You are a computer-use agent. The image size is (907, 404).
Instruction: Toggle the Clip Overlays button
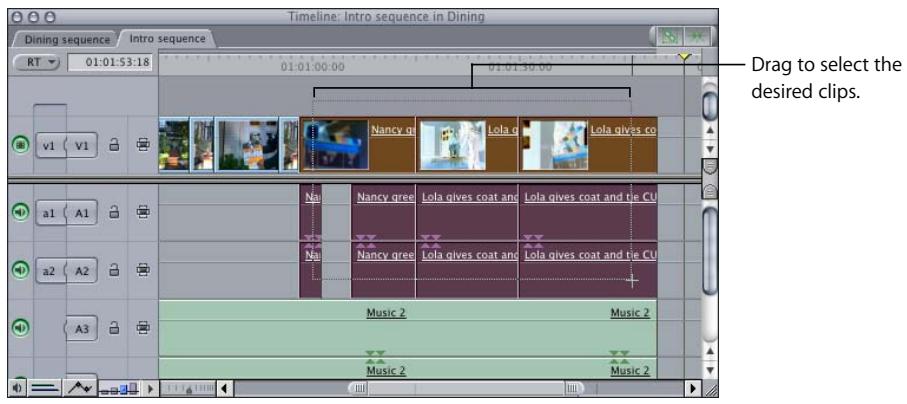43,388
